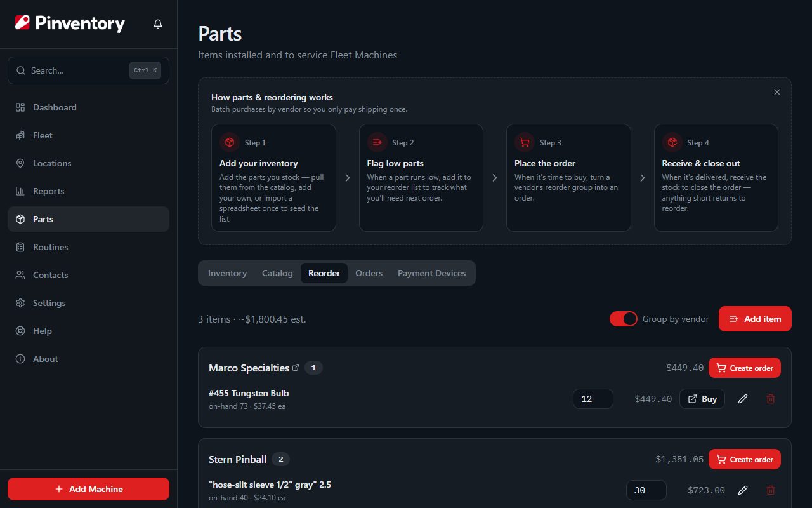This screenshot has height=508, width=812.
Task: Click the $1,351.05 vendor total
Action: 679,459
